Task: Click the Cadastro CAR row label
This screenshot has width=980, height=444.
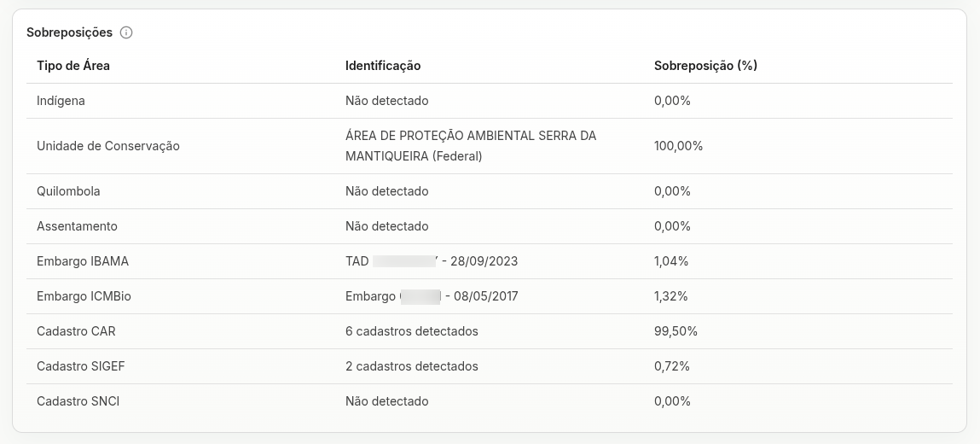Action: pos(76,330)
